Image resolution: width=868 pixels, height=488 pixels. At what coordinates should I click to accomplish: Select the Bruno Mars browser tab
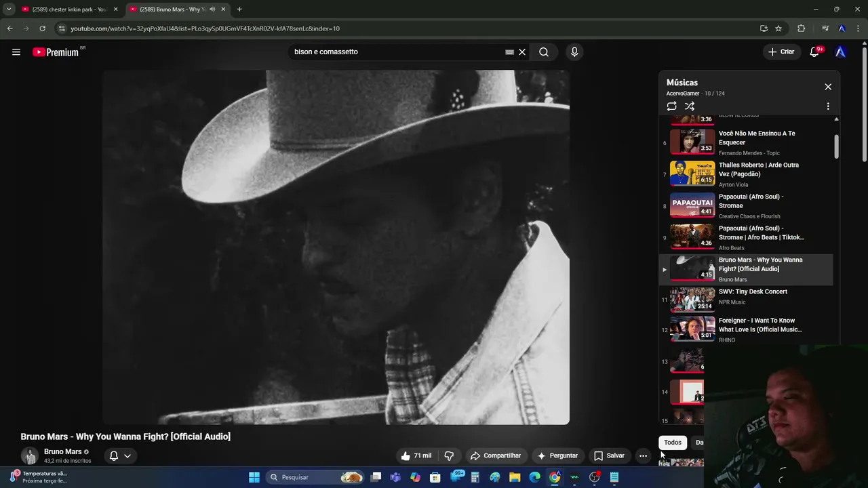tap(173, 9)
